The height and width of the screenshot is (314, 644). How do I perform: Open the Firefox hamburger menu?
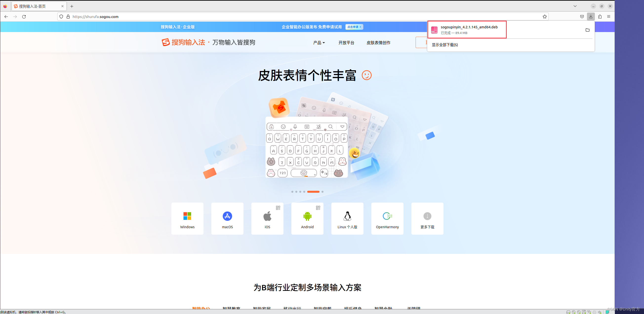pyautogui.click(x=609, y=17)
